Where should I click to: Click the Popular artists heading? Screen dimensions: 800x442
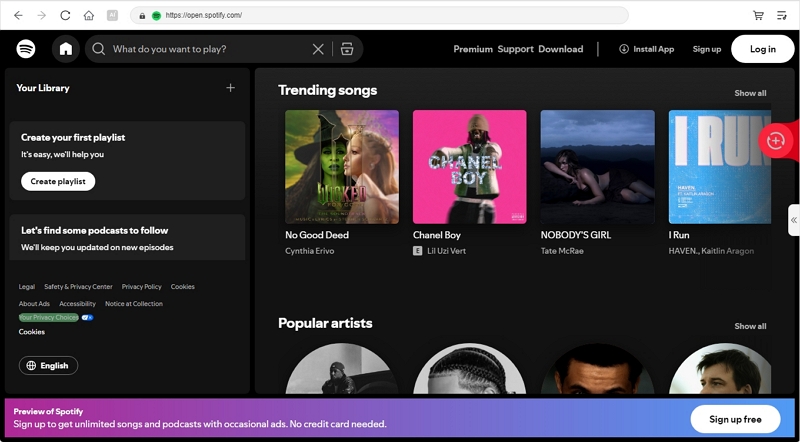tap(325, 323)
